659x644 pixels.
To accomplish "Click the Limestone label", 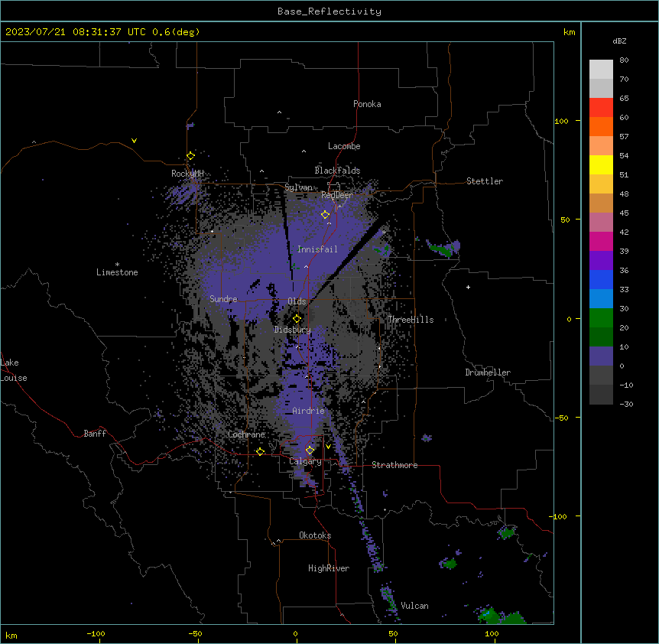I will (117, 272).
